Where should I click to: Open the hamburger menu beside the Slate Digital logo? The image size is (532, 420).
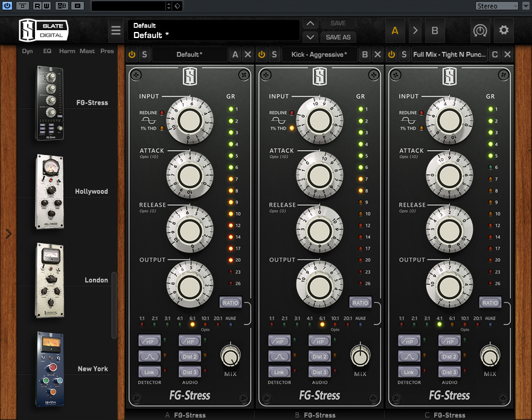pos(116,30)
